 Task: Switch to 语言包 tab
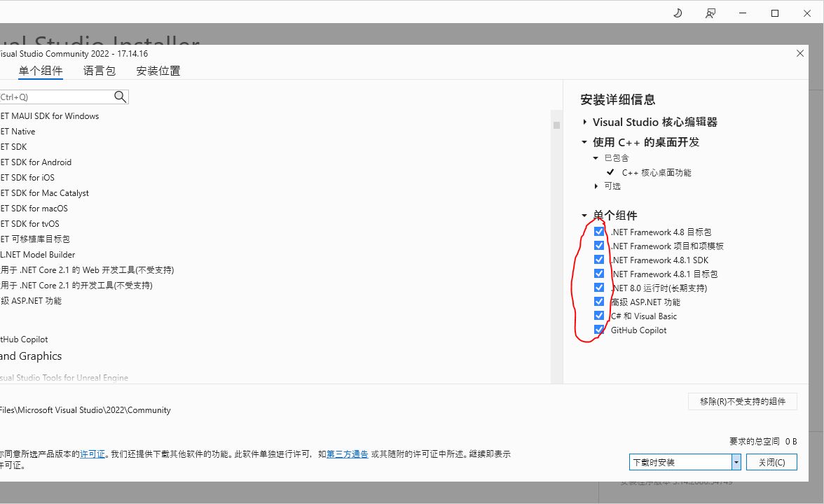click(99, 71)
